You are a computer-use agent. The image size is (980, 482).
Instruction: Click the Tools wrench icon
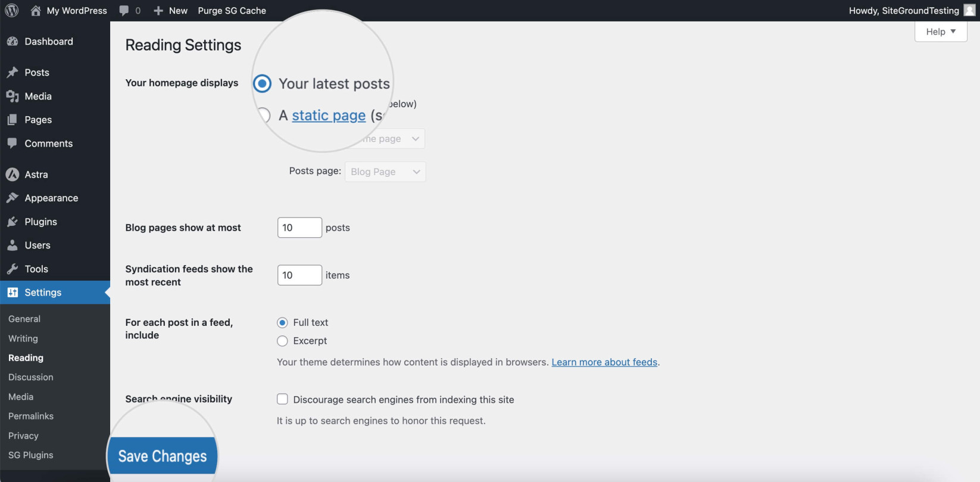click(x=13, y=269)
